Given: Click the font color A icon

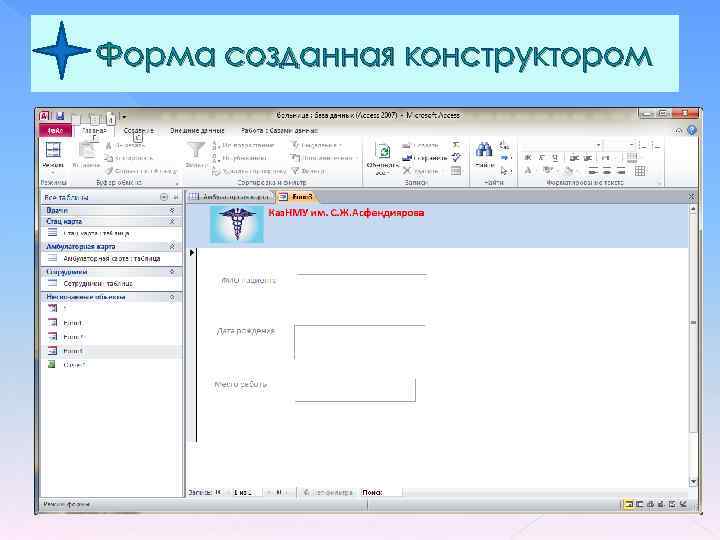Looking at the screenshot, I should tap(528, 171).
